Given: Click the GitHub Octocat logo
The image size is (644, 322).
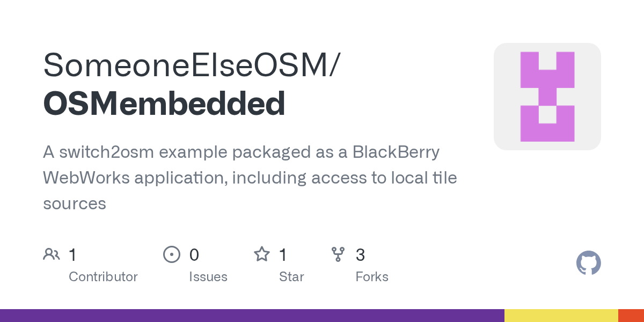Looking at the screenshot, I should [588, 263].
